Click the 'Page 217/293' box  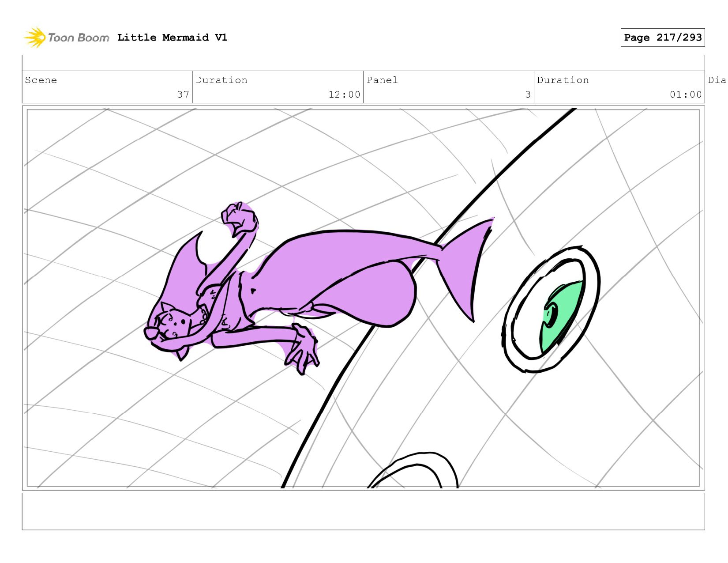tap(662, 38)
